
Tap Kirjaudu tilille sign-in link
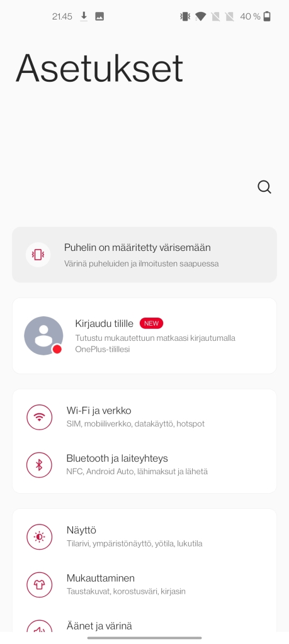(104, 324)
